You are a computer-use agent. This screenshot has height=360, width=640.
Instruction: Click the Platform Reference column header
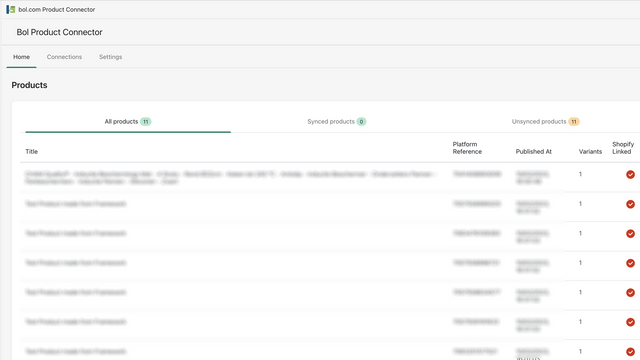pos(467,148)
